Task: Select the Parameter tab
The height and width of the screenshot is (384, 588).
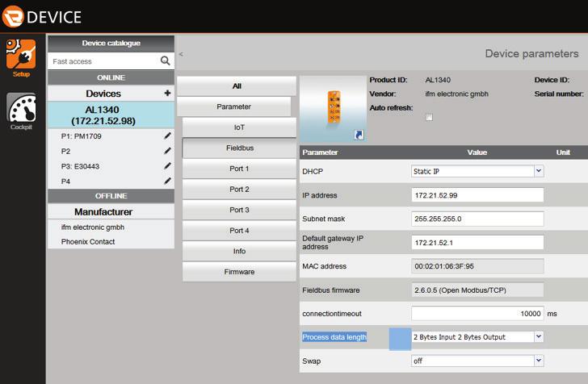Action: [233, 106]
